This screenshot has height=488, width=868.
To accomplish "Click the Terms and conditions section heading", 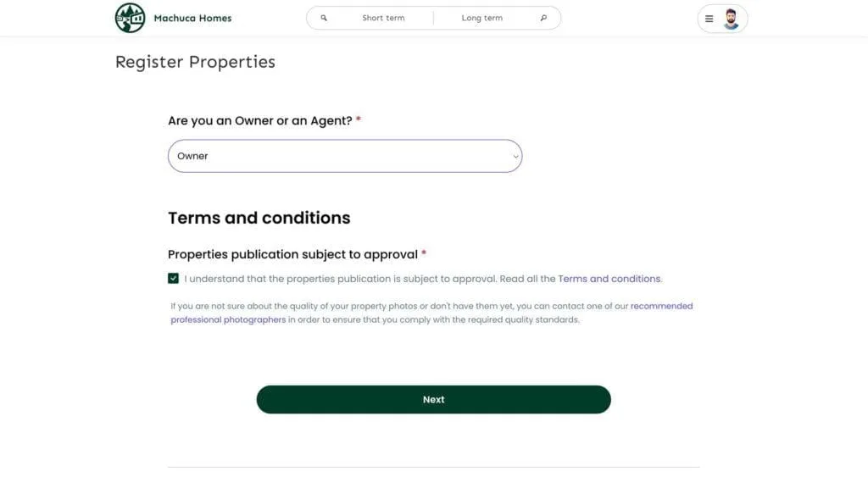I will (x=259, y=218).
